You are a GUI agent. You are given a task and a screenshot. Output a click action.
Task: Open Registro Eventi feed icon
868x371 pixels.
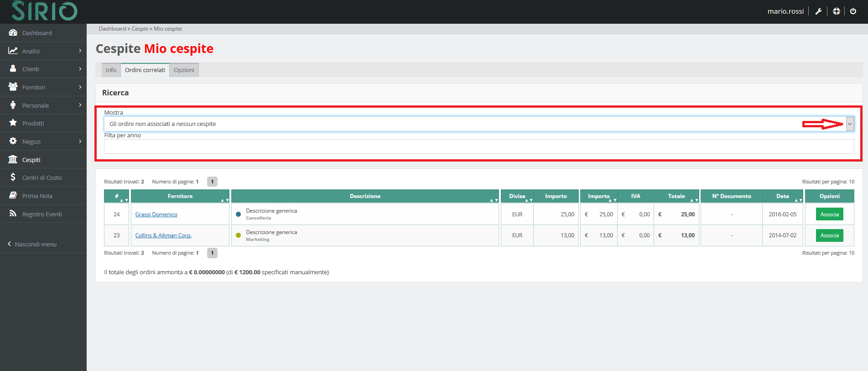tap(13, 214)
